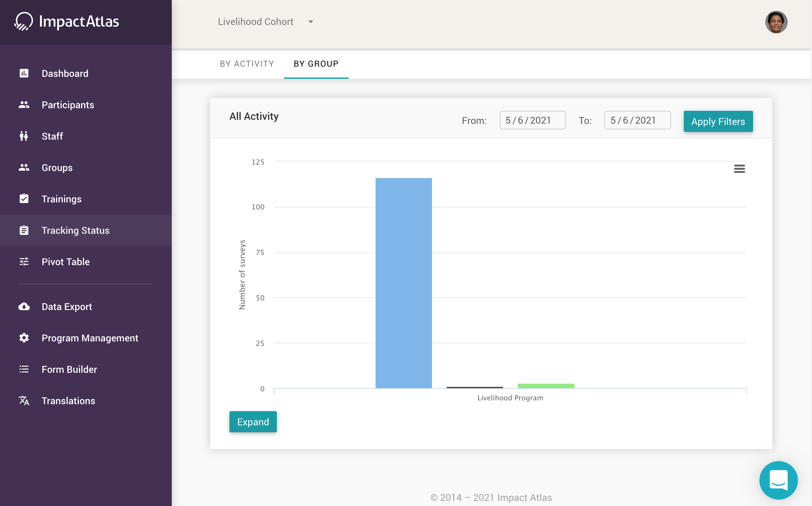Image resolution: width=812 pixels, height=506 pixels.
Task: Click the From date input field
Action: click(532, 120)
